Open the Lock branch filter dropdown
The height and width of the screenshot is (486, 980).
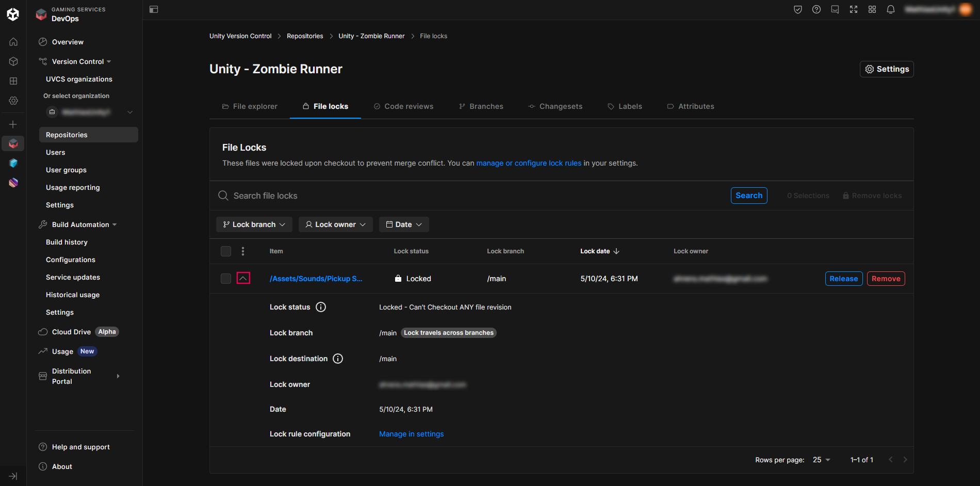[x=254, y=224]
